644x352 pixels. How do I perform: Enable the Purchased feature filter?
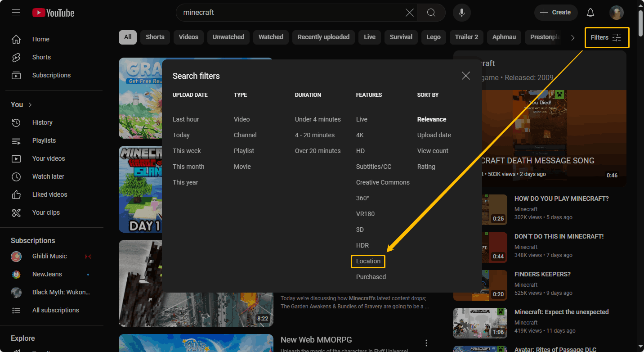[x=371, y=277]
